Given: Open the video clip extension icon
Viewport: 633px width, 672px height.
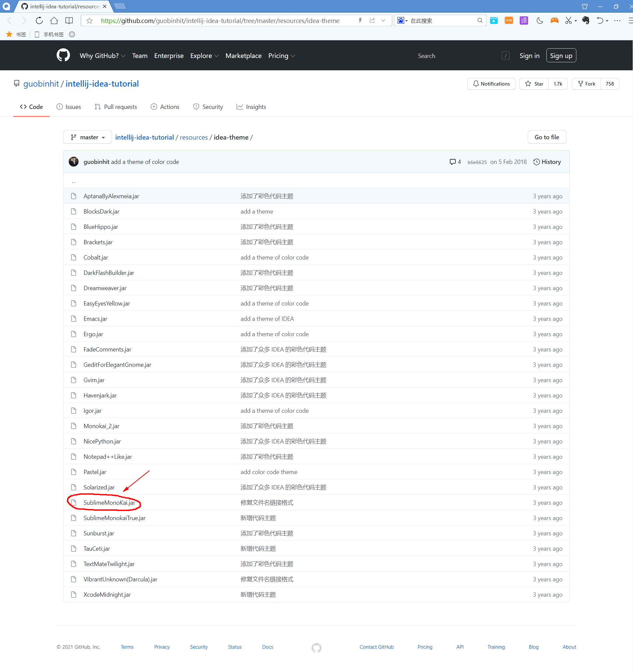Looking at the screenshot, I should coord(494,21).
